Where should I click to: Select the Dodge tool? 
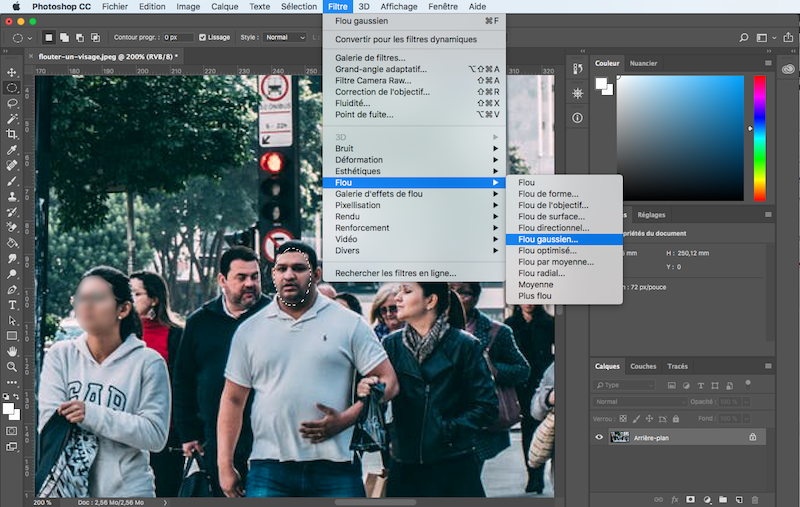tap(12, 274)
